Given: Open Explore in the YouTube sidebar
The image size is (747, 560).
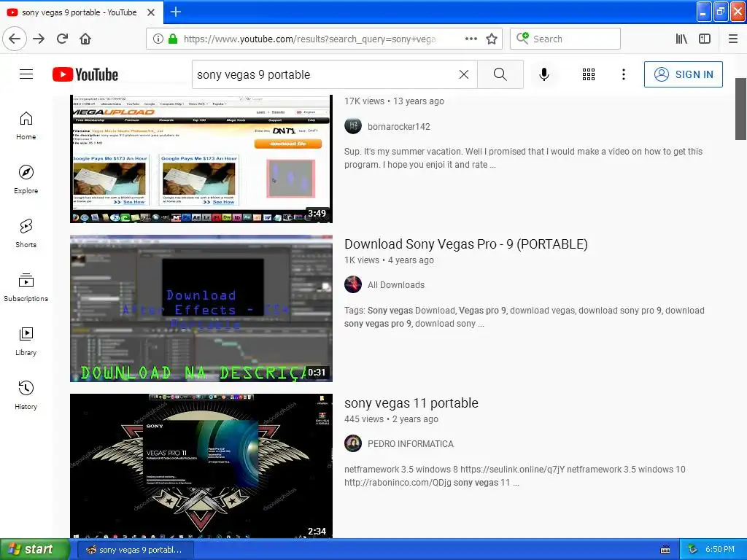Looking at the screenshot, I should click(26, 180).
